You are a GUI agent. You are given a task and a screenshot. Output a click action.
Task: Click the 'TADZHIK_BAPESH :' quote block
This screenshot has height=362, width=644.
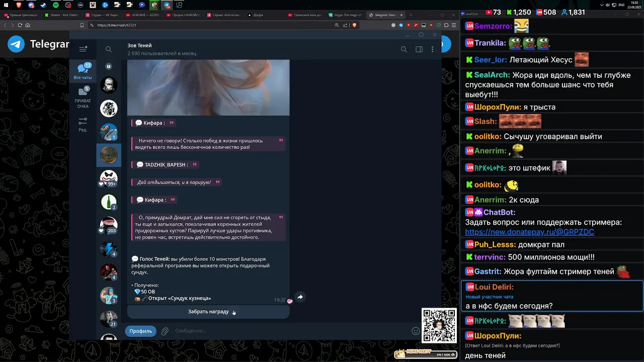(166, 165)
